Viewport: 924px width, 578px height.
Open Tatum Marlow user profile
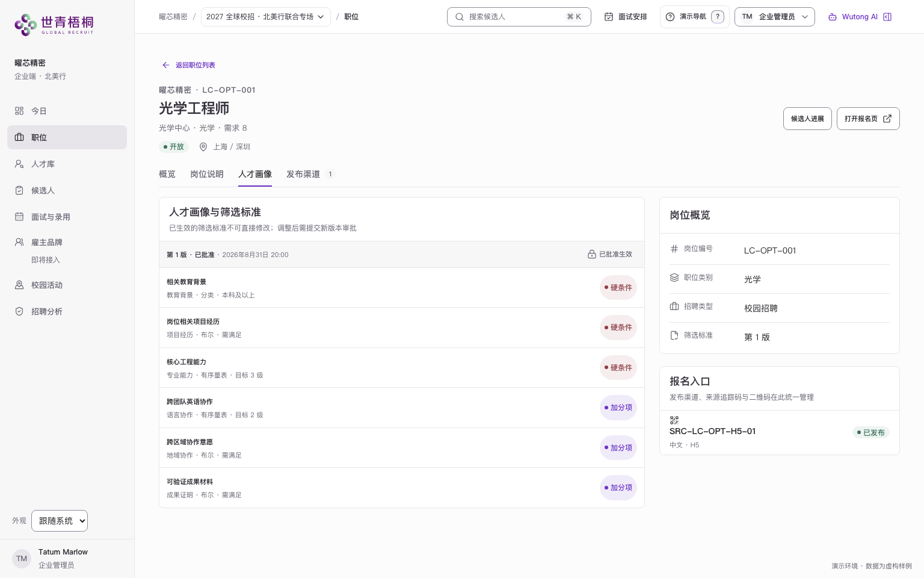coord(67,559)
